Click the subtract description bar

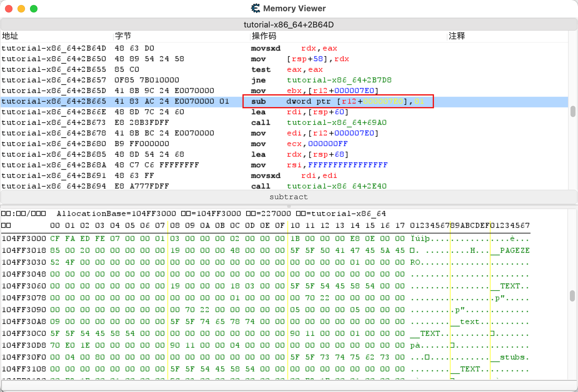[x=289, y=197]
